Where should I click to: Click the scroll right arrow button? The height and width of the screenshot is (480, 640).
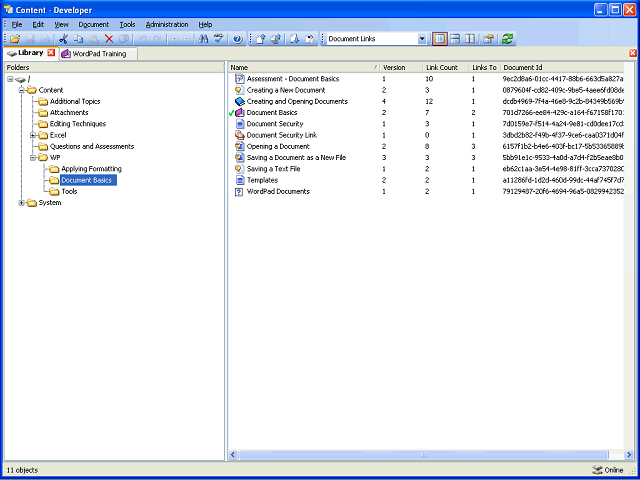click(x=629, y=455)
